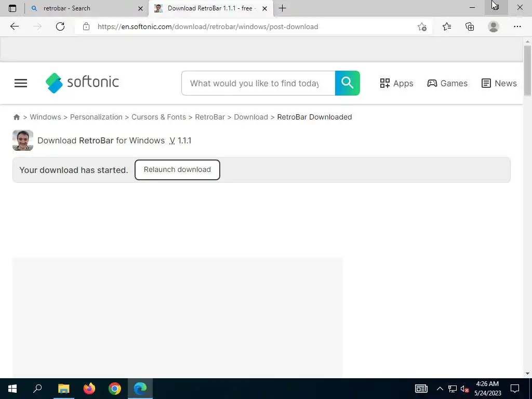Open the Collections panel

point(470,26)
